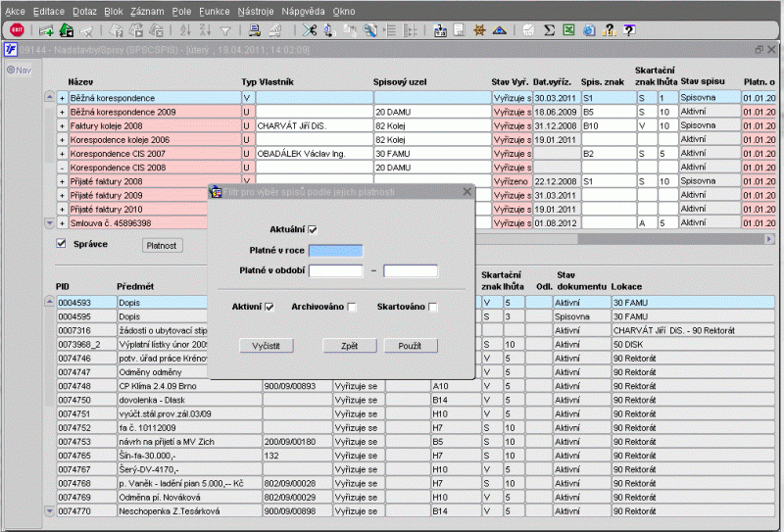Toggle the Aktivní checkbox in filter dialog
Image resolution: width=784 pixels, height=532 pixels.
coord(269,307)
